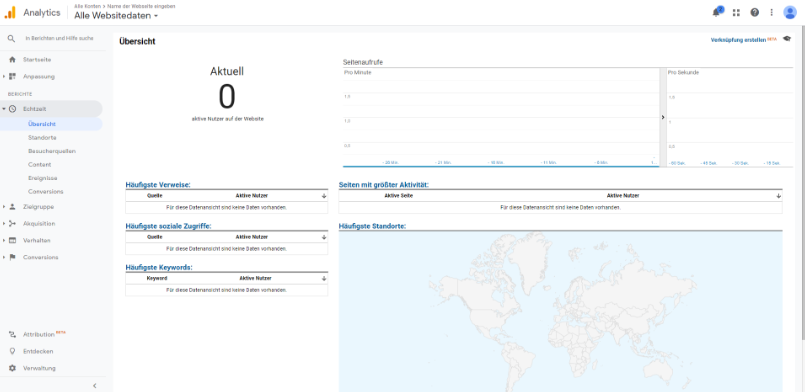The height and width of the screenshot is (392, 805).
Task: Click the Verwaltung gear icon
Action: (12, 368)
